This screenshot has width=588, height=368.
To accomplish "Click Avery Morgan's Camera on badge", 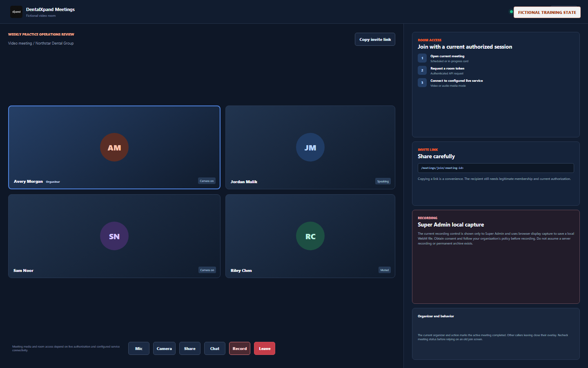I will click(207, 181).
